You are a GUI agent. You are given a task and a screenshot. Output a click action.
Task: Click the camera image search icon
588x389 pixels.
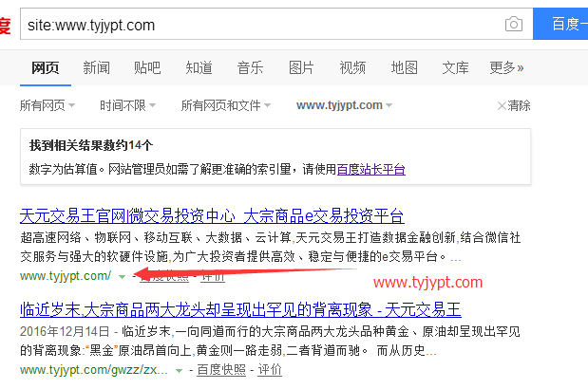point(514,25)
